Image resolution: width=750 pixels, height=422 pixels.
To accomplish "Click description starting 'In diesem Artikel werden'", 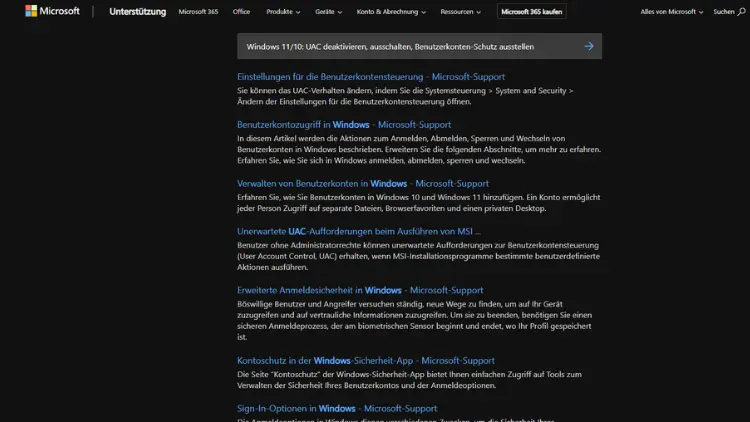I will coord(419,149).
